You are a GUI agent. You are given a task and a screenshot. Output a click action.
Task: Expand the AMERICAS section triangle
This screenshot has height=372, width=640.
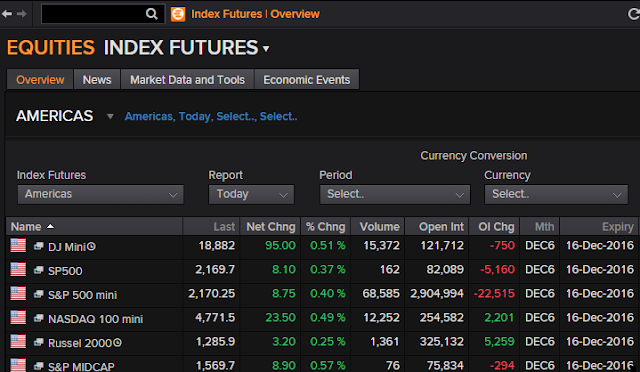pyautogui.click(x=110, y=116)
